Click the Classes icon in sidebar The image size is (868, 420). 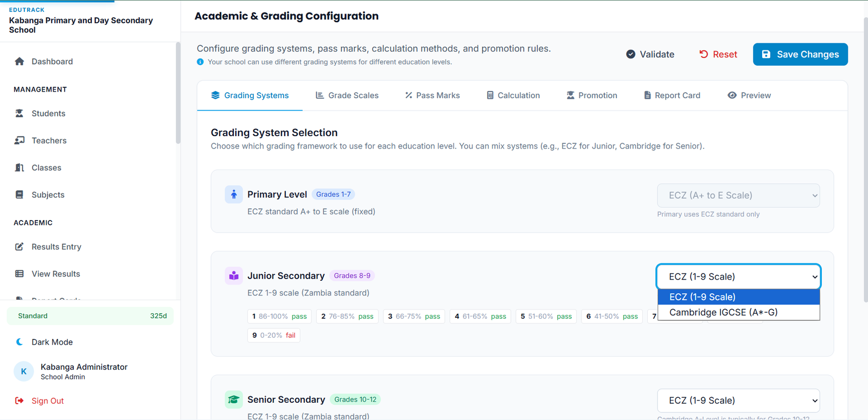click(20, 167)
